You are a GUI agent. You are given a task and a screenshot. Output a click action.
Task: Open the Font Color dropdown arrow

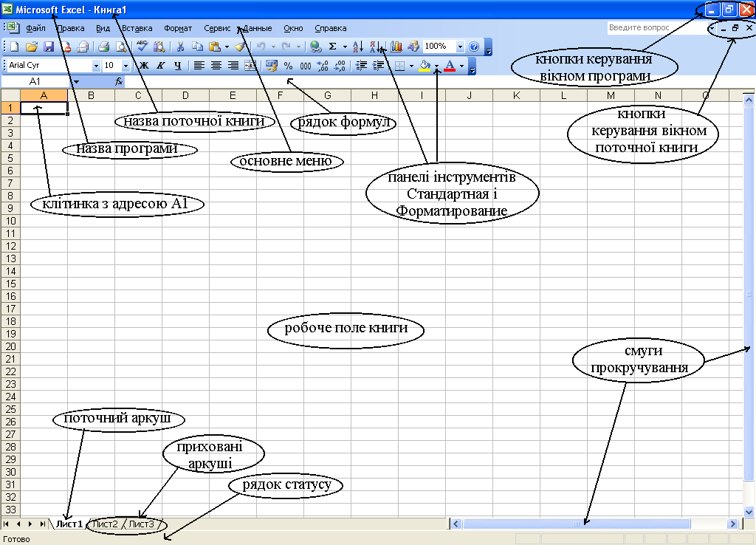[462, 66]
